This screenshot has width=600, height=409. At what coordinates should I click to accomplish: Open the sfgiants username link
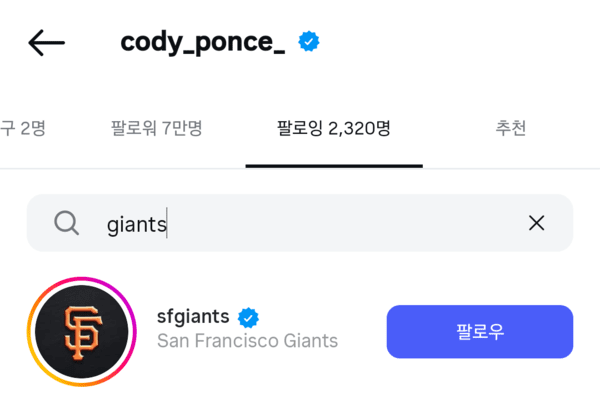pyautogui.click(x=193, y=317)
